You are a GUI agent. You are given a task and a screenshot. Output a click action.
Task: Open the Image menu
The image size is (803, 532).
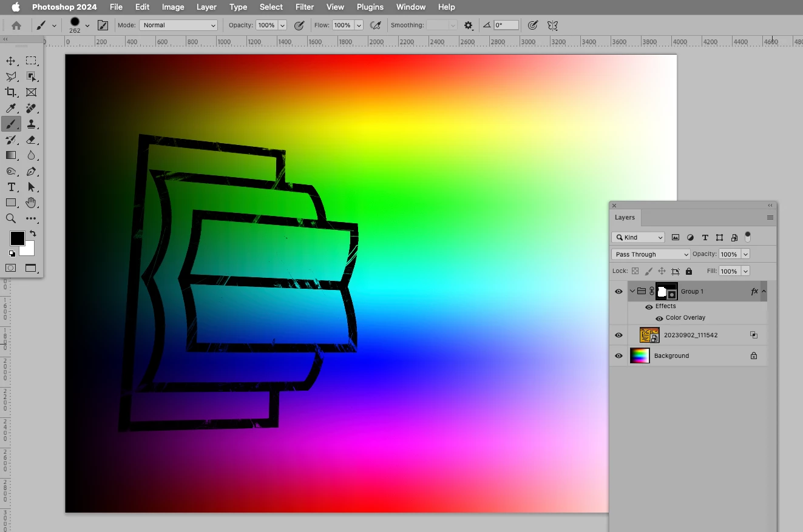(x=173, y=7)
